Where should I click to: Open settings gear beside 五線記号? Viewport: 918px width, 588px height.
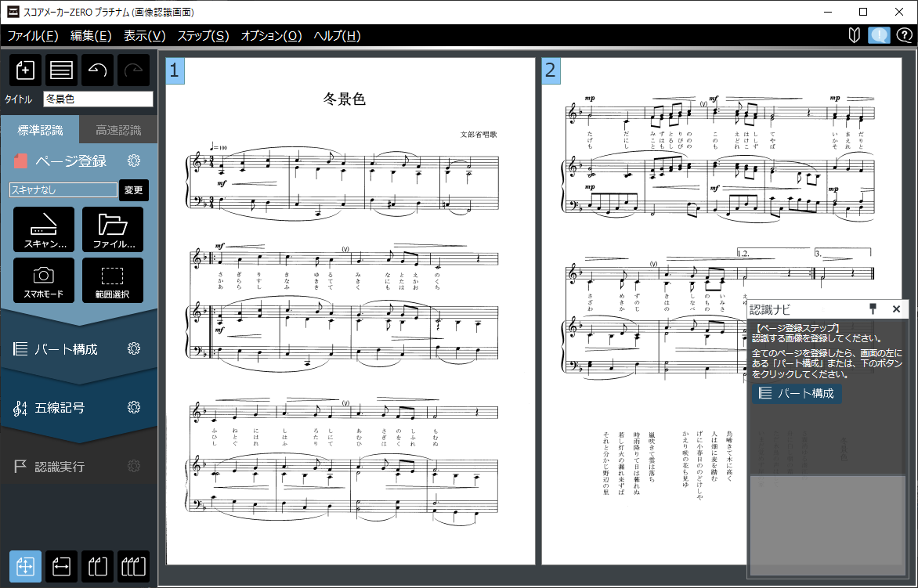point(134,407)
